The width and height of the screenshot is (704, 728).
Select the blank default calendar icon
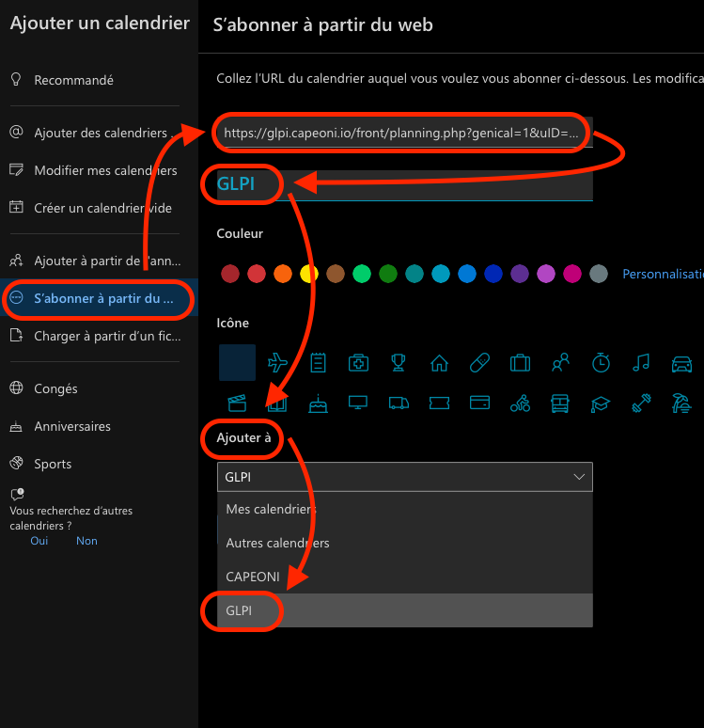(x=237, y=363)
